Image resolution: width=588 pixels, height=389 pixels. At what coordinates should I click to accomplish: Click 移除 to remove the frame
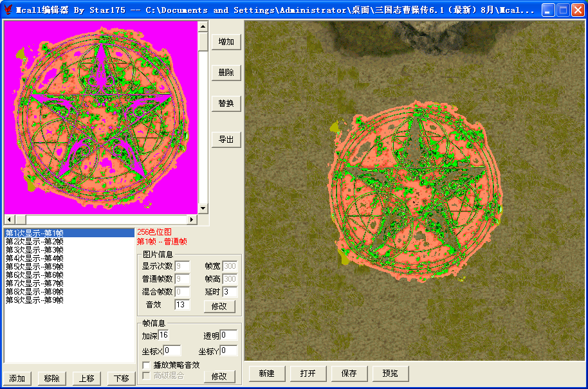pyautogui.click(x=51, y=379)
